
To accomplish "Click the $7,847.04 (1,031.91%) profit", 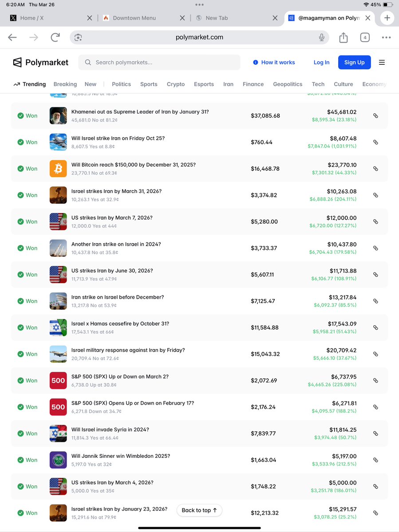I will click(x=332, y=146).
